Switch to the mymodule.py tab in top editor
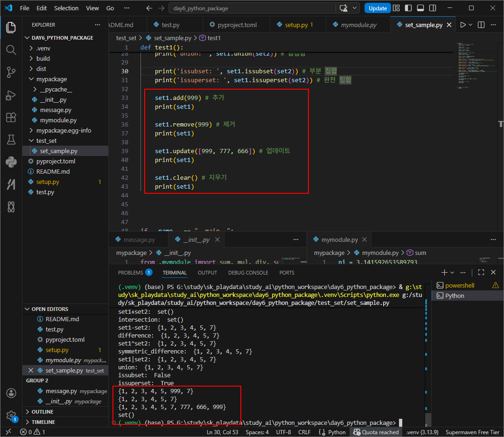This screenshot has height=437, width=504. pyautogui.click(x=358, y=25)
